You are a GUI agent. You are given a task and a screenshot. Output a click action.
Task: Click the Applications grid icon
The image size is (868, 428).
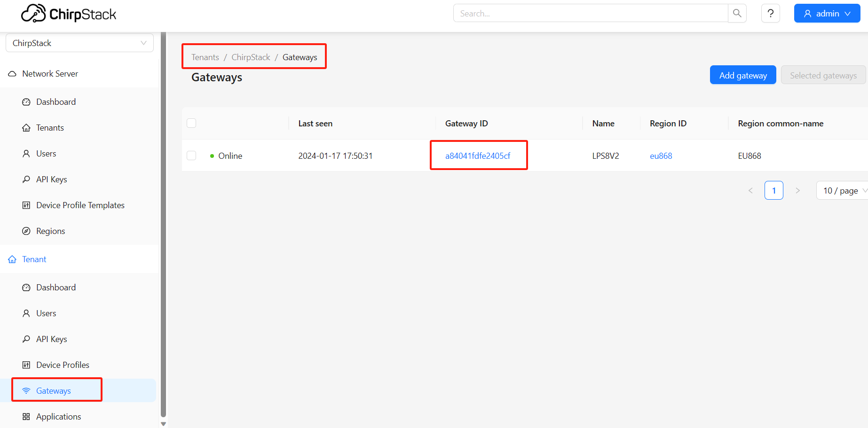coord(26,417)
